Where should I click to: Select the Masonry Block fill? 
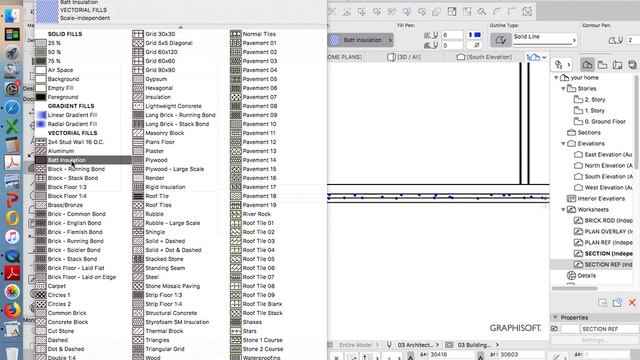click(x=164, y=133)
